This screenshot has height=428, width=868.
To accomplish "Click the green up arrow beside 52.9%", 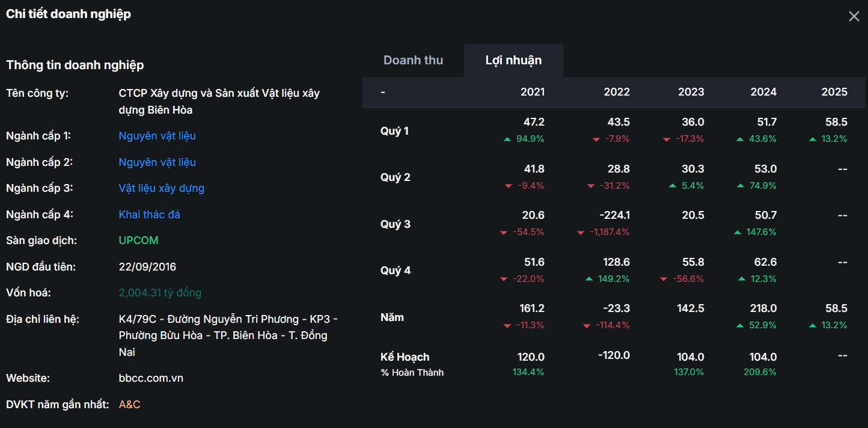I will click(741, 326).
